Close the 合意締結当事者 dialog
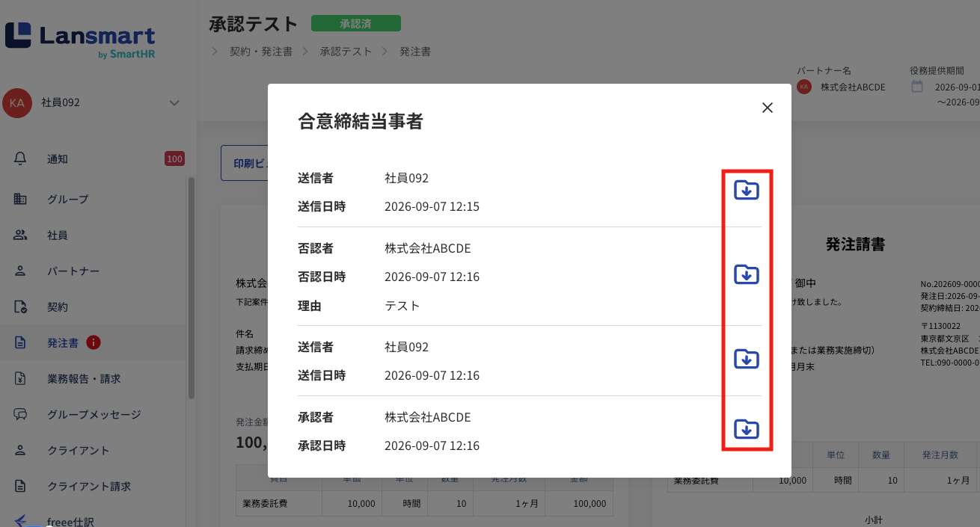Screen dimensions: 980x527 point(767,108)
